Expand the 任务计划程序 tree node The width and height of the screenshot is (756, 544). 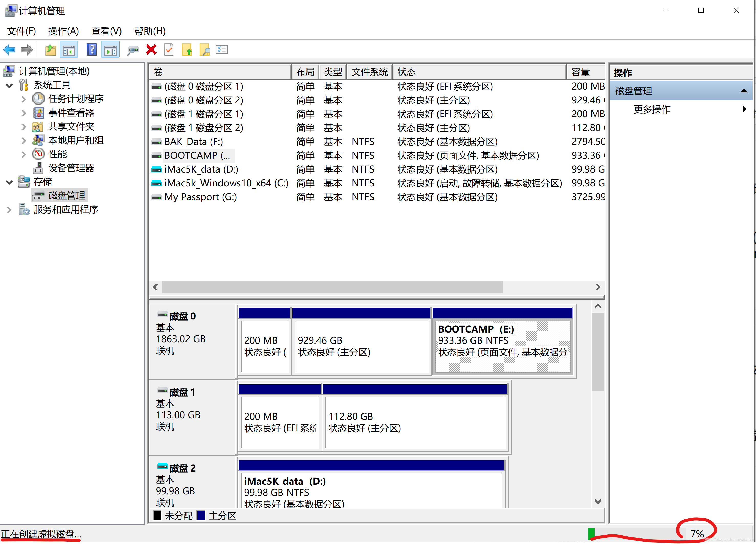pyautogui.click(x=23, y=99)
